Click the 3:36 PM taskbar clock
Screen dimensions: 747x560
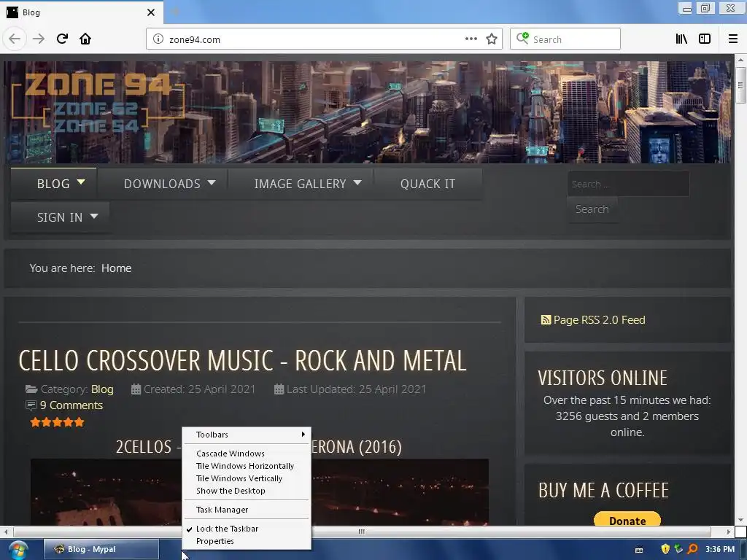click(x=720, y=549)
